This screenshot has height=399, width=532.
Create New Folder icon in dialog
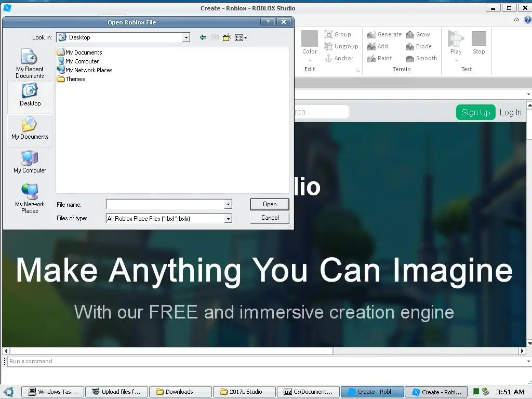(227, 37)
